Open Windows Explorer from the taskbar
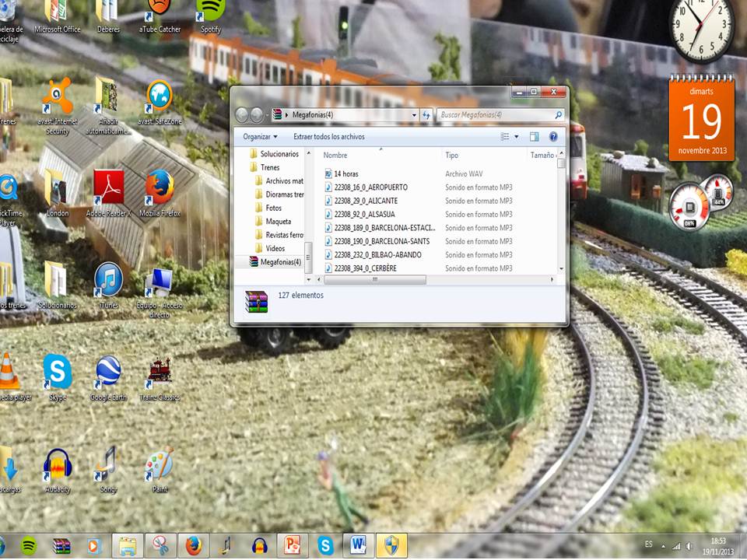The width and height of the screenshot is (747, 560). point(127,546)
